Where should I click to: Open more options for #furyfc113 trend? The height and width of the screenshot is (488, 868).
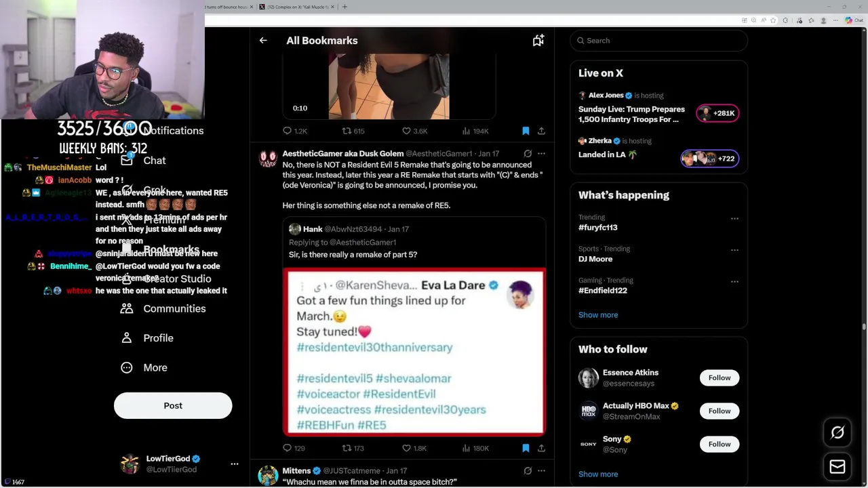click(x=734, y=219)
